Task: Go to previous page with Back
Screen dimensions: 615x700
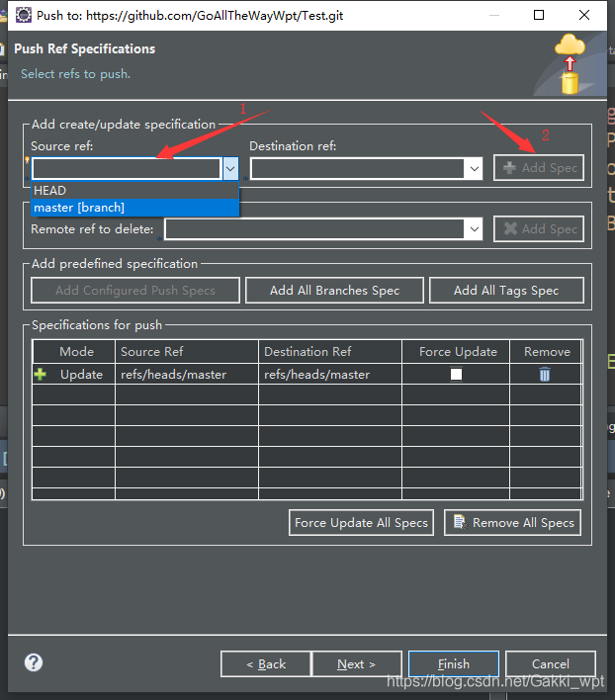Action: point(266,664)
